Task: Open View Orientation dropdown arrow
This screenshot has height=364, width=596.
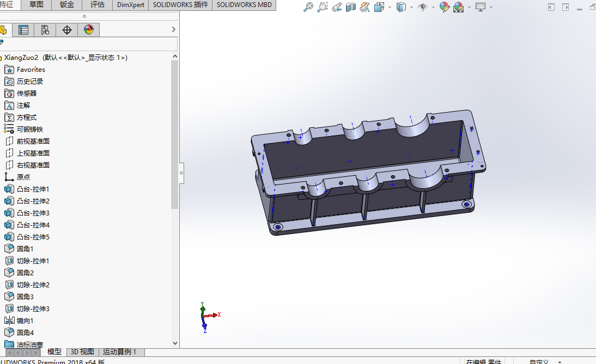Action: click(390, 7)
